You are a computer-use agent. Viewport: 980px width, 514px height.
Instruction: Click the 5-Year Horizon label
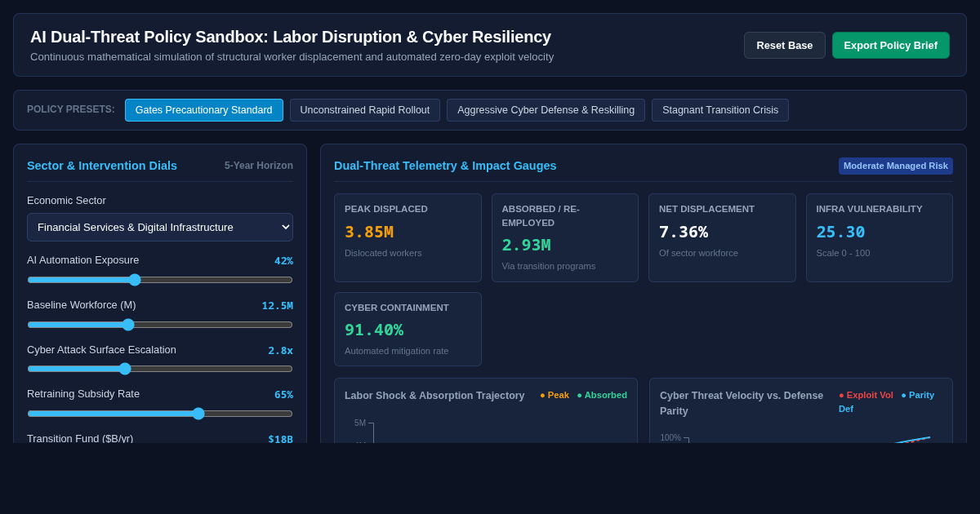259,166
